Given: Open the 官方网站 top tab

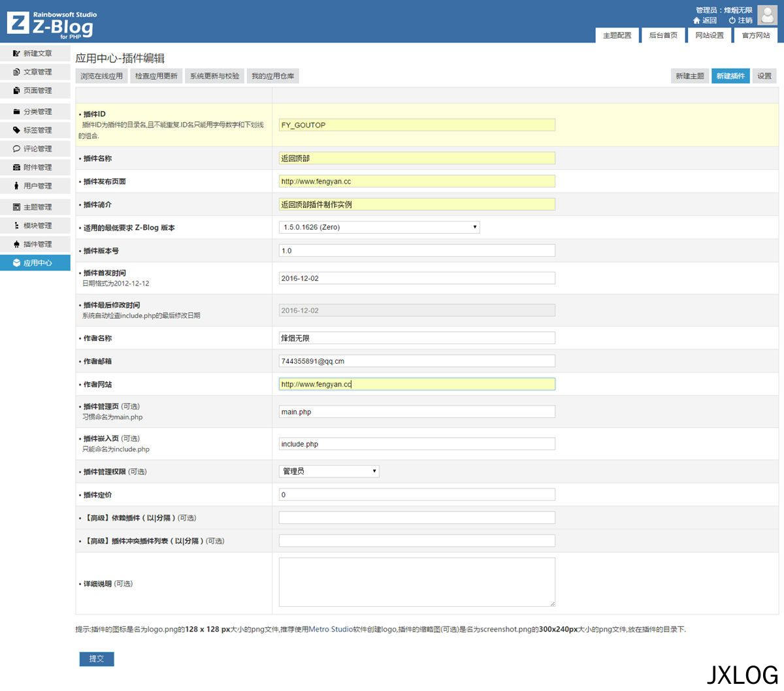Looking at the screenshot, I should click(x=755, y=35).
